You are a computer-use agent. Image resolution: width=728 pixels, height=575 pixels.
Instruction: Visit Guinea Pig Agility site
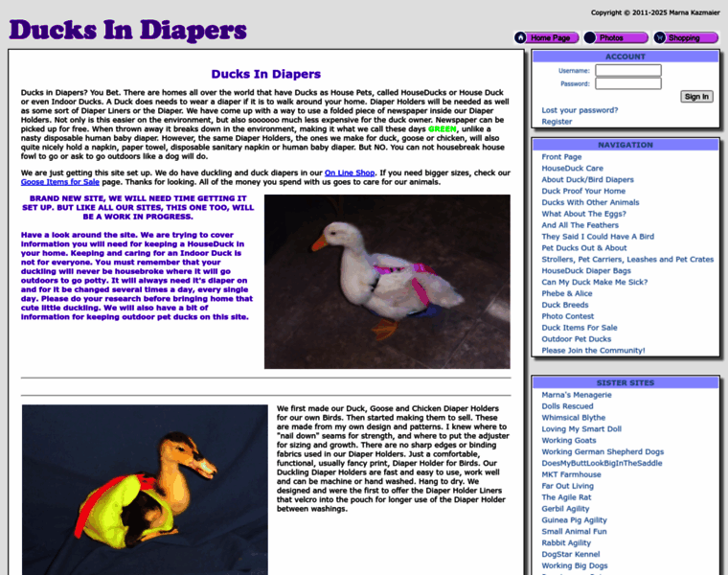point(575,520)
